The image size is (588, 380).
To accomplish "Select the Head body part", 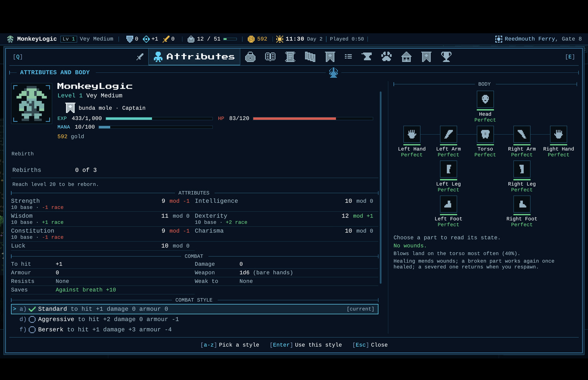I will point(485,99).
